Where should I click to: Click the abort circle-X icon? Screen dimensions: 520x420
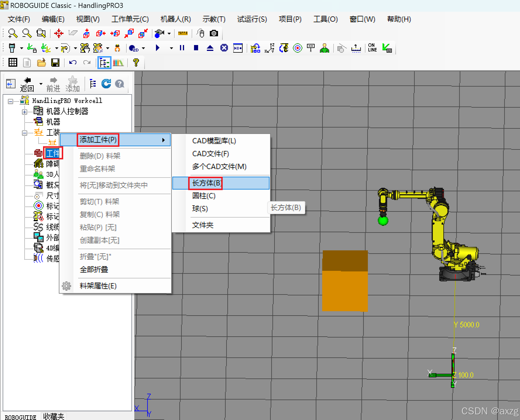coord(224,48)
